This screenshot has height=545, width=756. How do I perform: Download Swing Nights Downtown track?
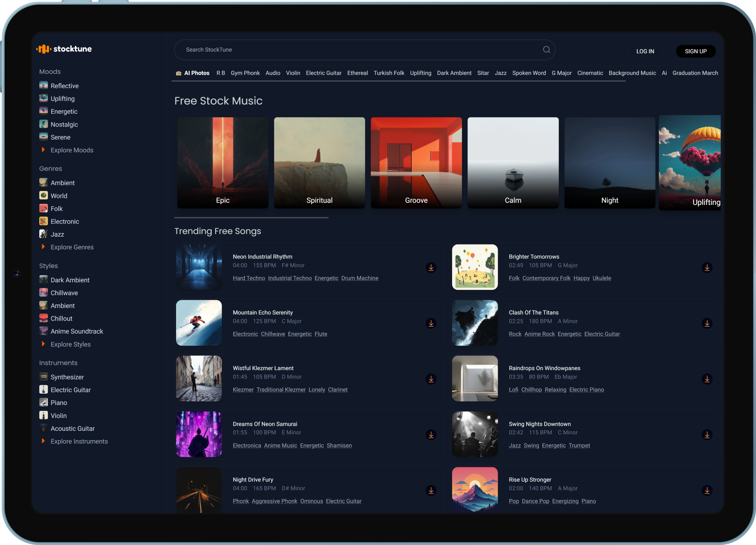pyautogui.click(x=707, y=435)
